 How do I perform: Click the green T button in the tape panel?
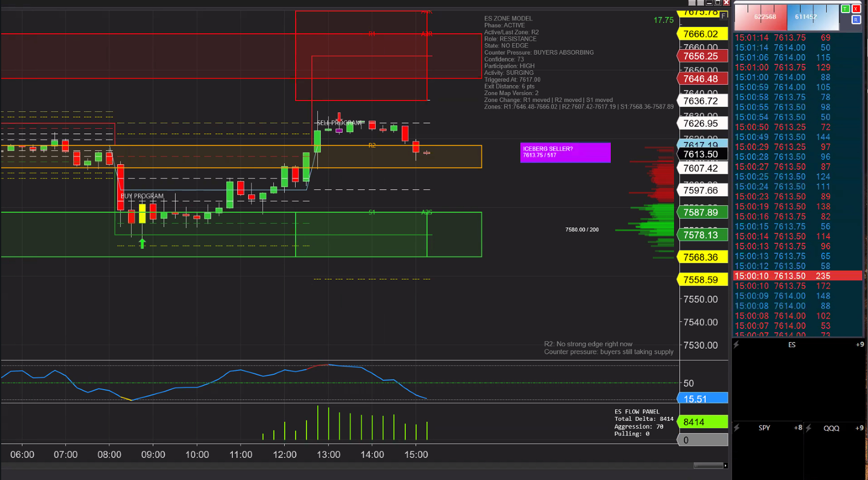tap(845, 9)
